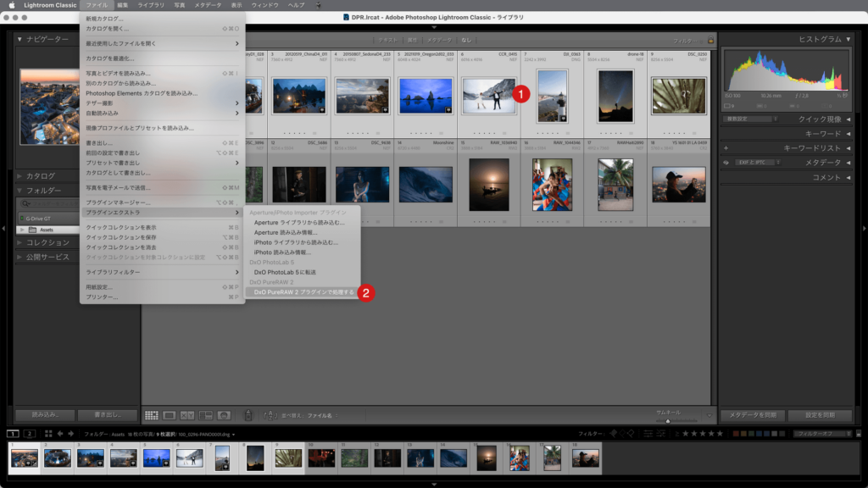Select メタデータ filter option

[x=439, y=40]
